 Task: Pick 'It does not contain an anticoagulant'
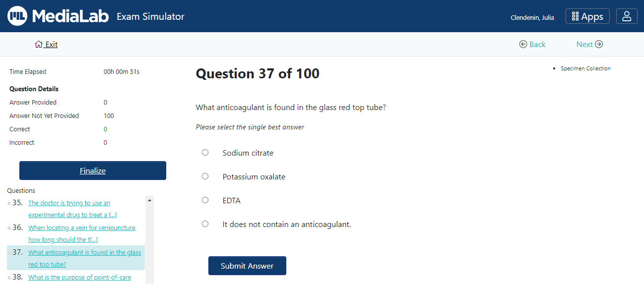(205, 224)
